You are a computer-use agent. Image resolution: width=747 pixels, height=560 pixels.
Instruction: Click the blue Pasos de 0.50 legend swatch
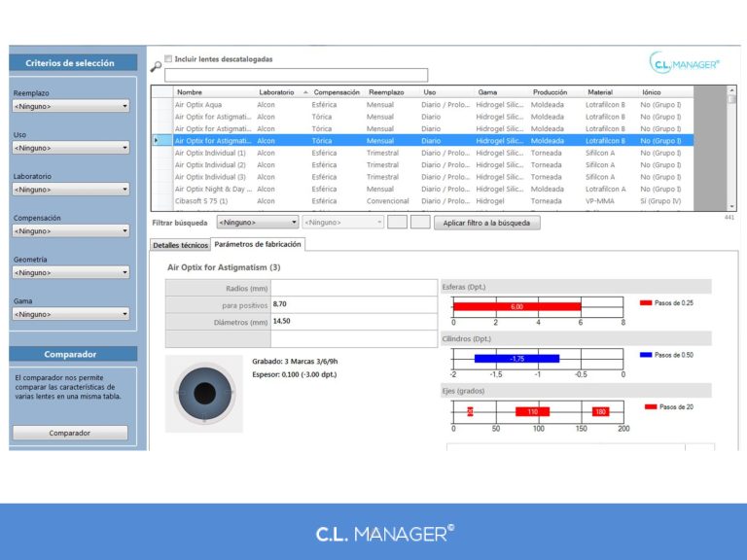pyautogui.click(x=646, y=355)
